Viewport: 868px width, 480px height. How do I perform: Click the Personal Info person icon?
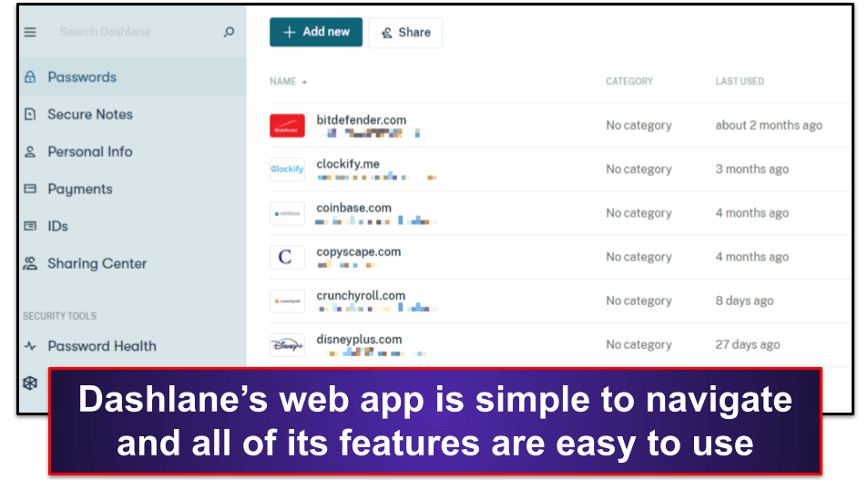coord(30,152)
